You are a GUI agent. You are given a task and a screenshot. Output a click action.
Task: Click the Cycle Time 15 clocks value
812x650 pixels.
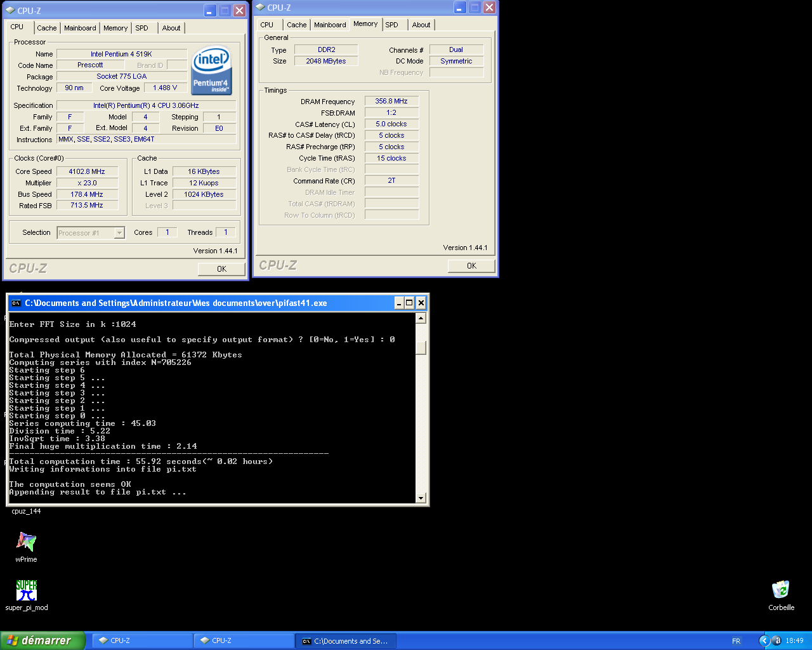pyautogui.click(x=391, y=158)
